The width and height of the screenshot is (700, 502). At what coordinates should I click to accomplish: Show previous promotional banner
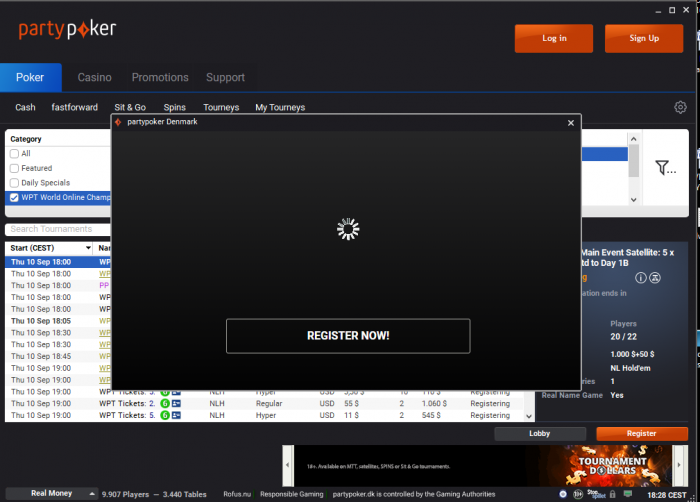pos(288,465)
